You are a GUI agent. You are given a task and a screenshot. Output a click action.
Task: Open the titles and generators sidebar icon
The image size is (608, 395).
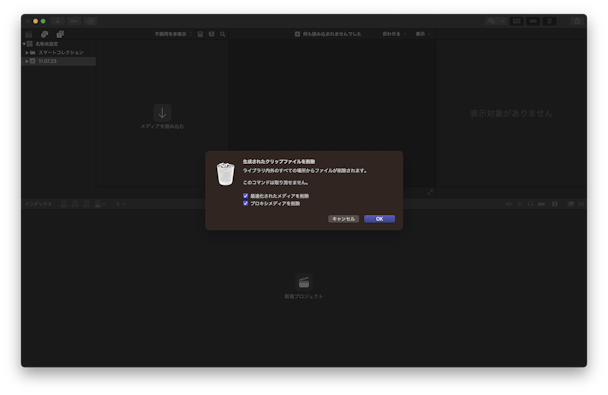coord(60,34)
